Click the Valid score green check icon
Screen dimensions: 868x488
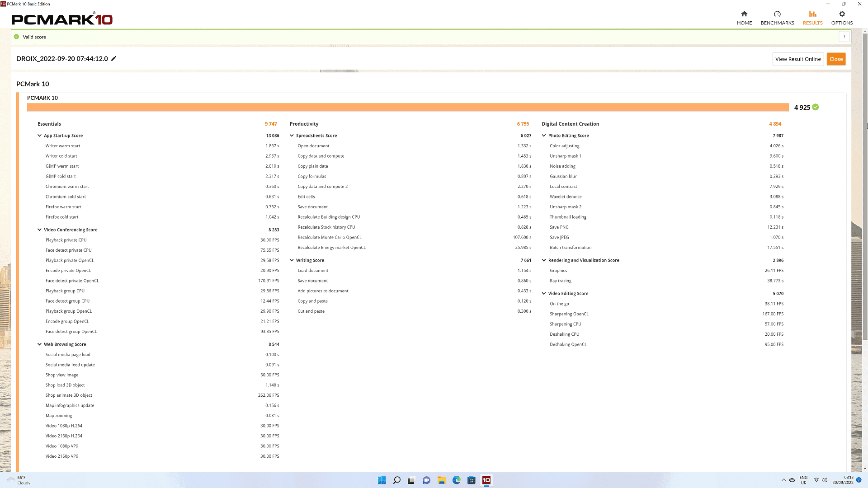coord(17,37)
